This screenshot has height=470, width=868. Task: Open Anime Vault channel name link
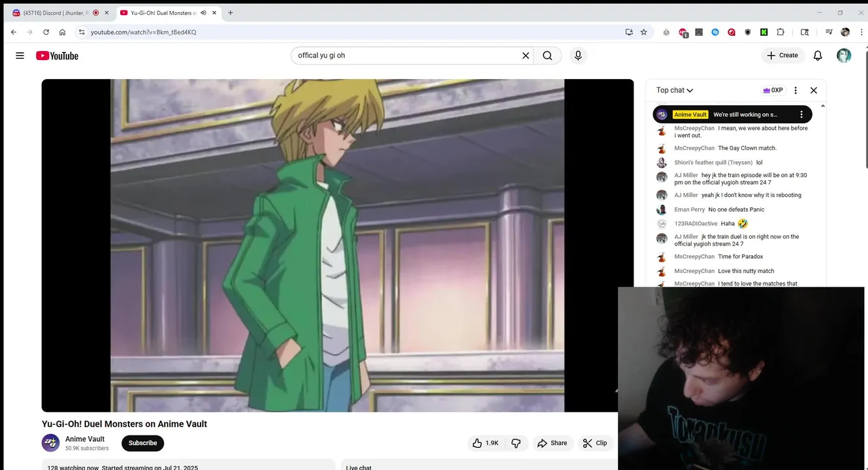[85, 439]
